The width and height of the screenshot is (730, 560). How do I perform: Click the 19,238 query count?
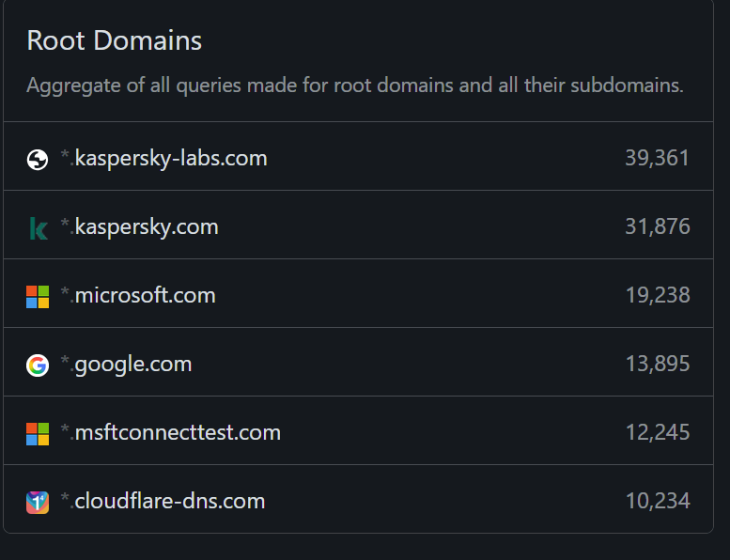(657, 296)
